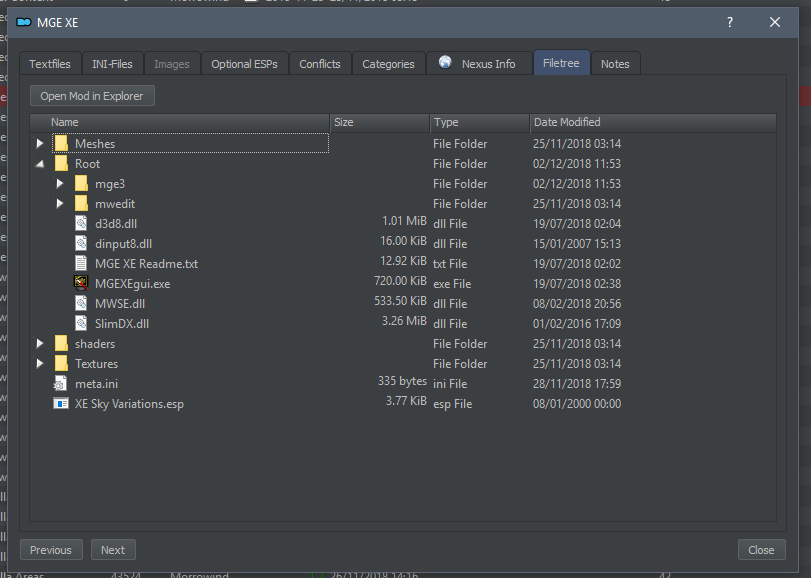Click Open Mod in Explorer button
The height and width of the screenshot is (578, 811).
(92, 96)
